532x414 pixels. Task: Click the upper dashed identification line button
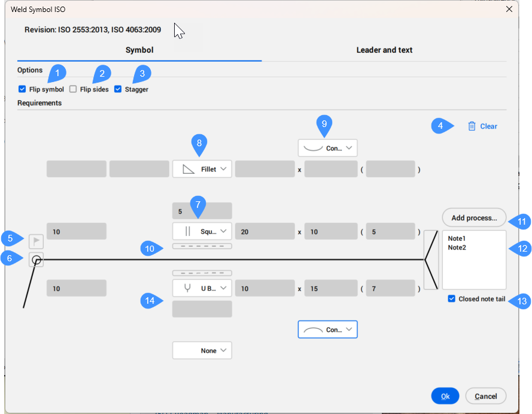coord(202,246)
